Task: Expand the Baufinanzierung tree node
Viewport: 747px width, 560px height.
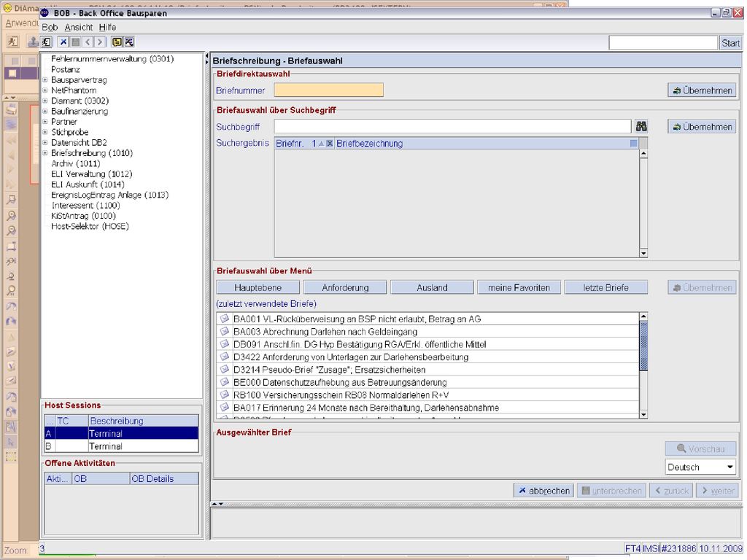Action: point(44,112)
